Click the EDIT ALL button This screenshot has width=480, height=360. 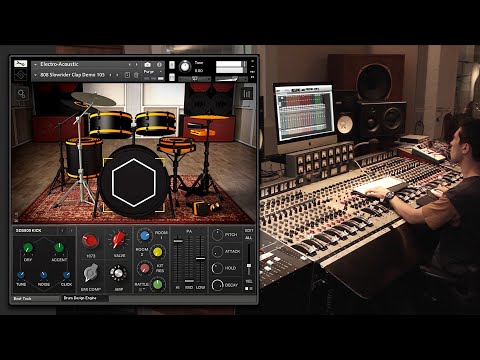click(249, 234)
